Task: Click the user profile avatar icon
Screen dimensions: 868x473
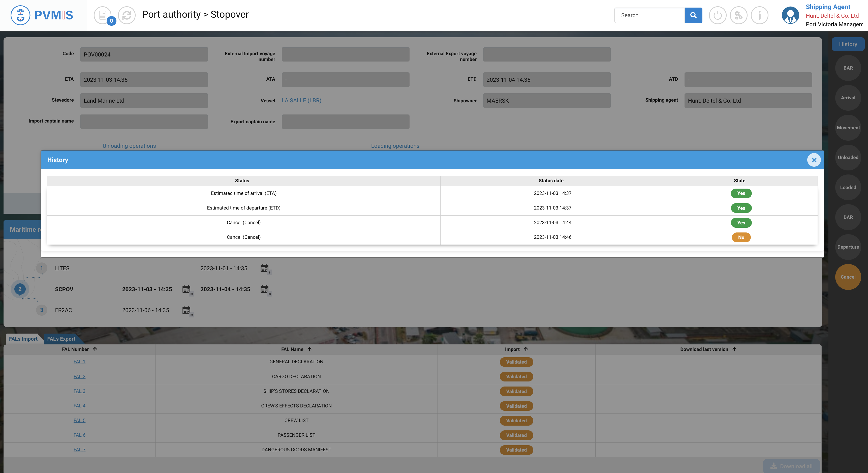Action: point(790,15)
